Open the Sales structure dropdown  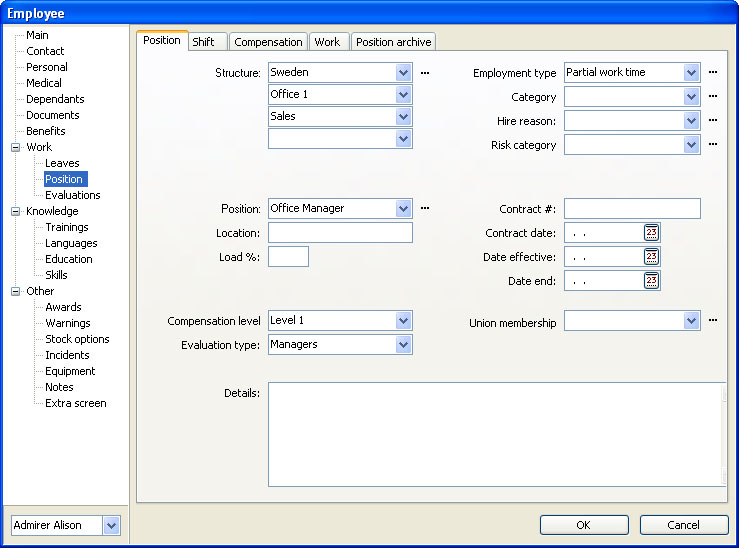(x=403, y=116)
